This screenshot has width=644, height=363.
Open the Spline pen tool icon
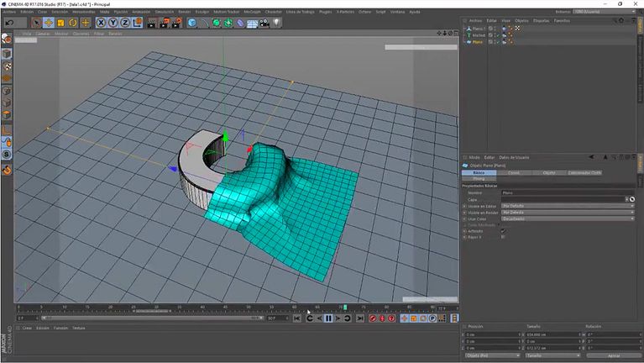[x=204, y=23]
